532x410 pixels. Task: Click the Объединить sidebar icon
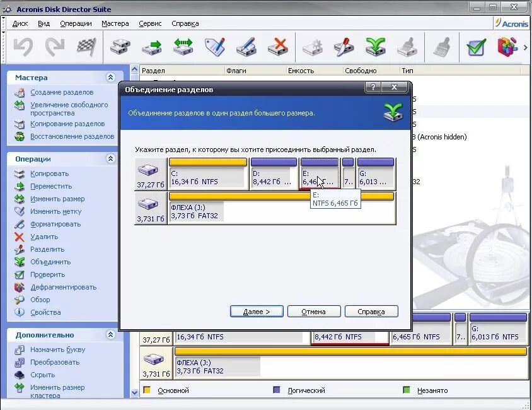pos(20,262)
